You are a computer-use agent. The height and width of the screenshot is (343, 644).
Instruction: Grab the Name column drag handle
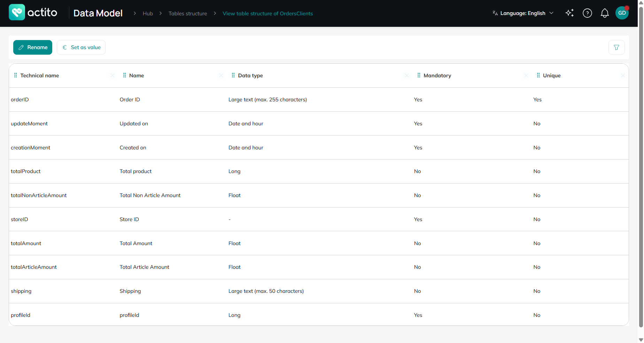(x=124, y=75)
